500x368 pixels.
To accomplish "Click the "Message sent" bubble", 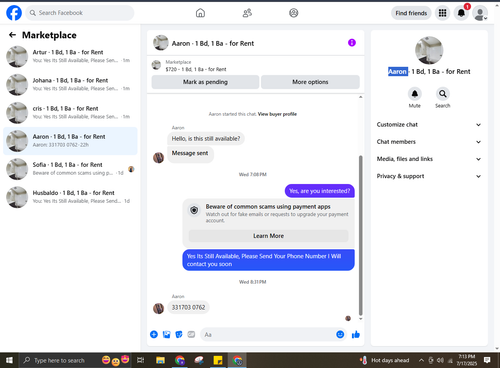I will click(190, 154).
